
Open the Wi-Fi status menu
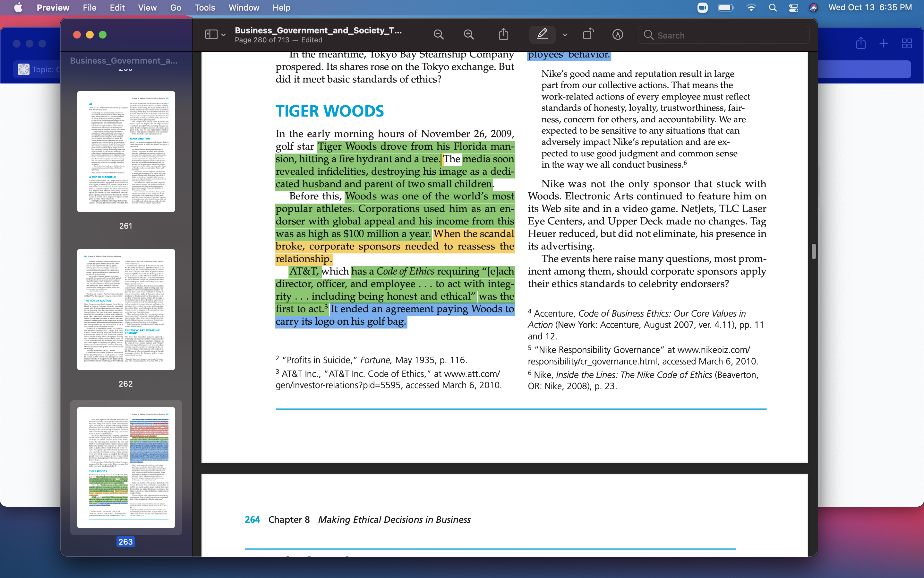pos(751,8)
